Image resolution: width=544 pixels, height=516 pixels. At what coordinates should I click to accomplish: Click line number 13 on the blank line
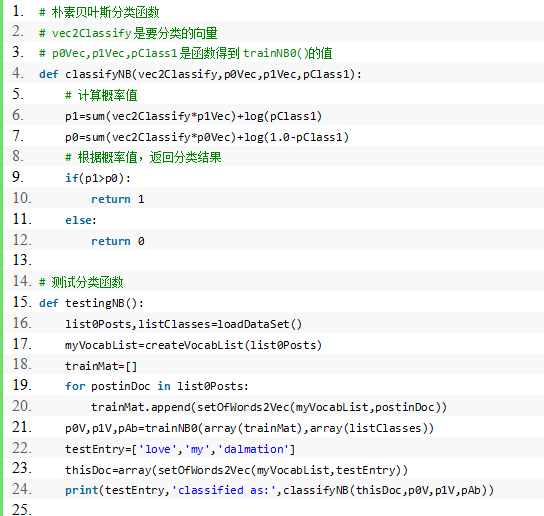[22, 260]
